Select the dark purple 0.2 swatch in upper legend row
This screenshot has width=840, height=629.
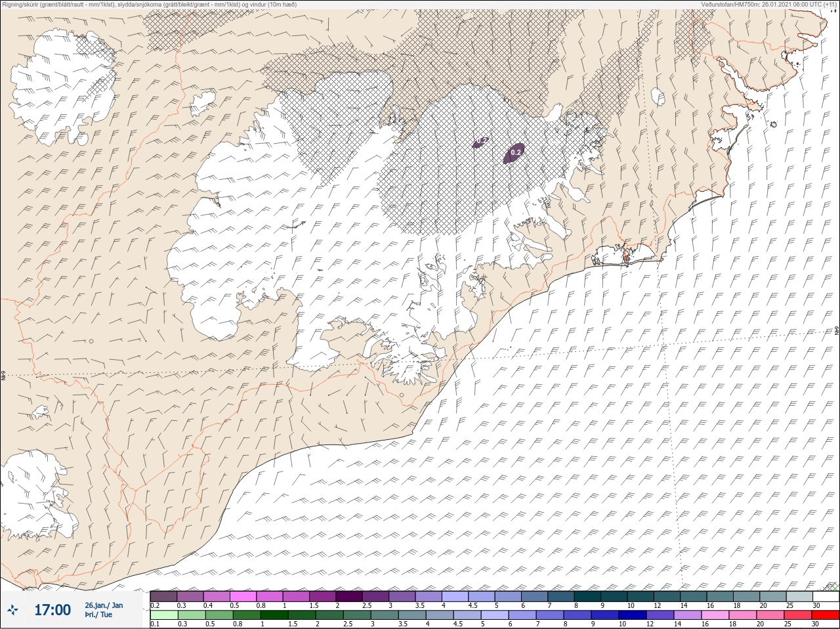[x=163, y=596]
